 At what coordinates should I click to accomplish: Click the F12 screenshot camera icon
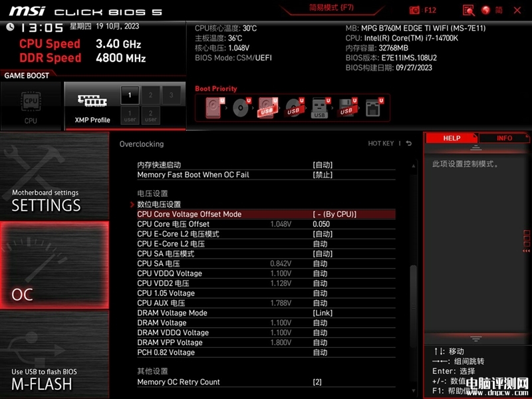pyautogui.click(x=415, y=10)
